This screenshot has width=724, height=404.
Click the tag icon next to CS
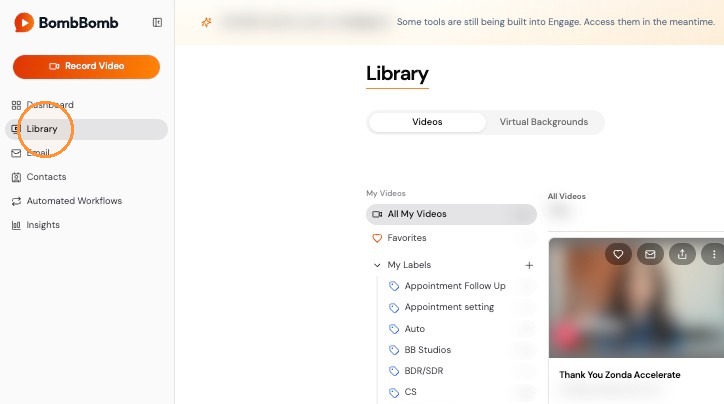coord(394,392)
